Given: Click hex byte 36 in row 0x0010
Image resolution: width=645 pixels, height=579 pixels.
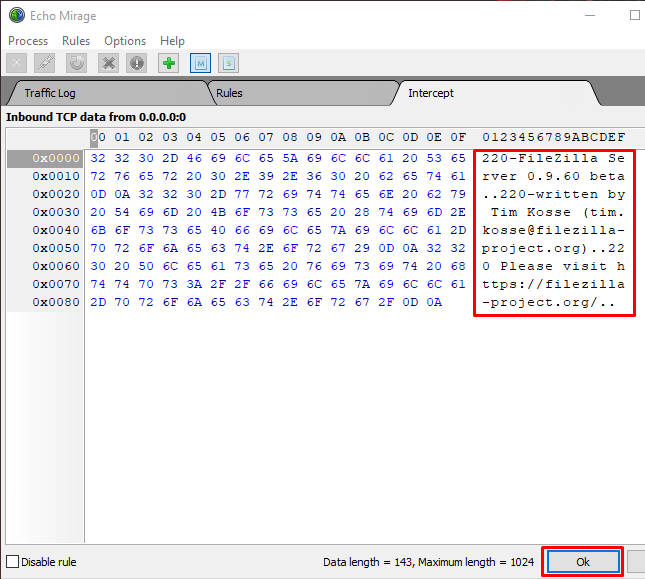Looking at the screenshot, I should 314,176.
